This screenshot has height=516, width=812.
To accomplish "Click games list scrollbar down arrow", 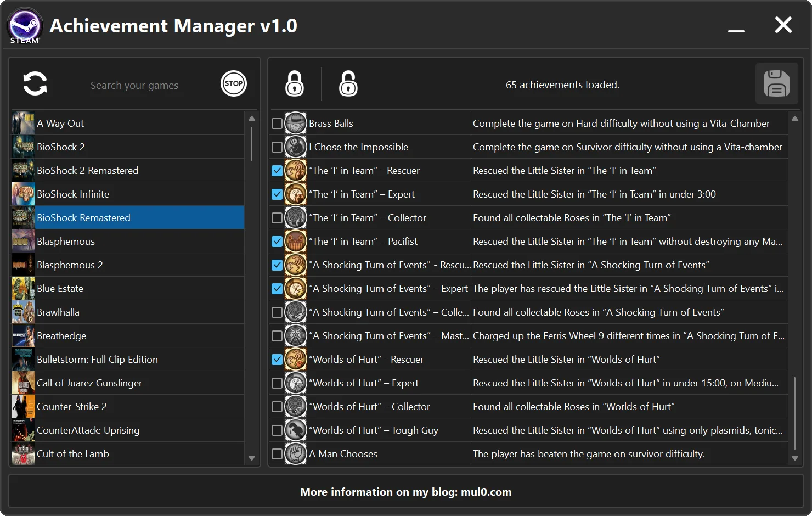I will pyautogui.click(x=252, y=458).
